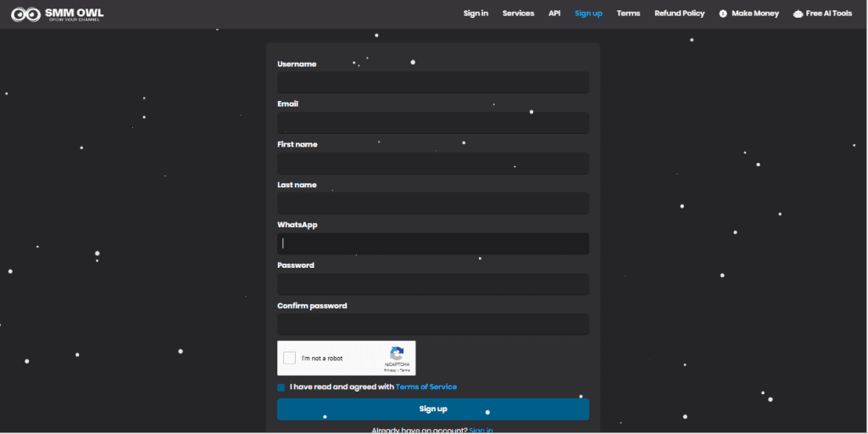Open the Sign in menu item
Screen dimensions: 868x434
(476, 14)
